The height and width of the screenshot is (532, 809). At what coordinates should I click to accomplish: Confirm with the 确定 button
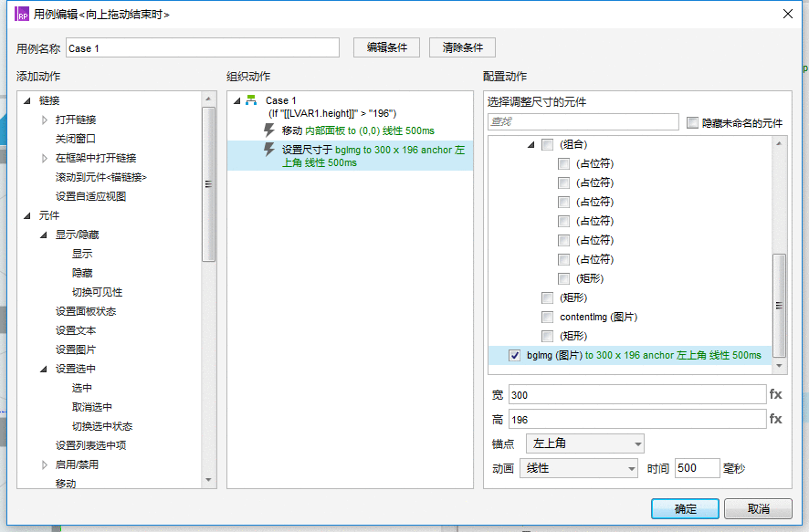(685, 509)
